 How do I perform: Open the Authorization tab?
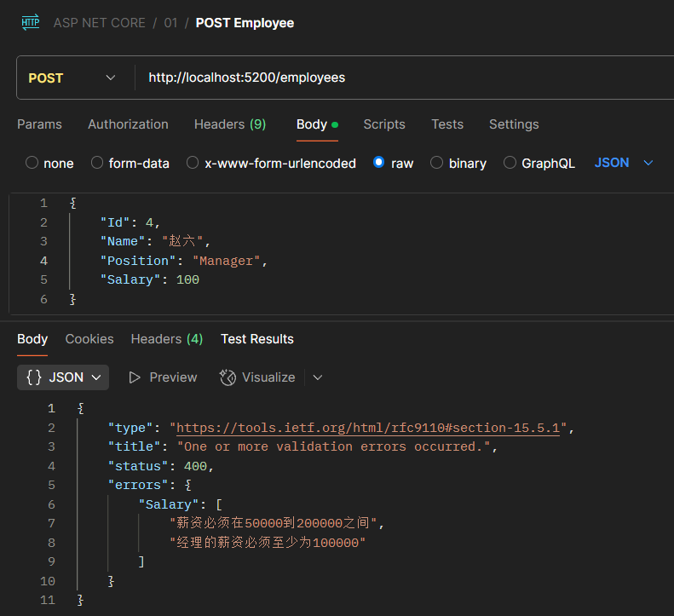(128, 124)
